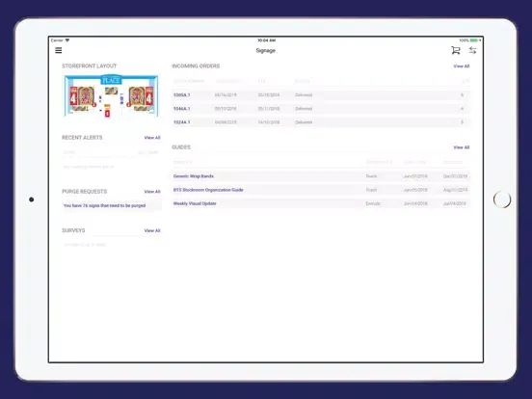
Task: Open order 1046A.1 row
Action: tap(321, 109)
